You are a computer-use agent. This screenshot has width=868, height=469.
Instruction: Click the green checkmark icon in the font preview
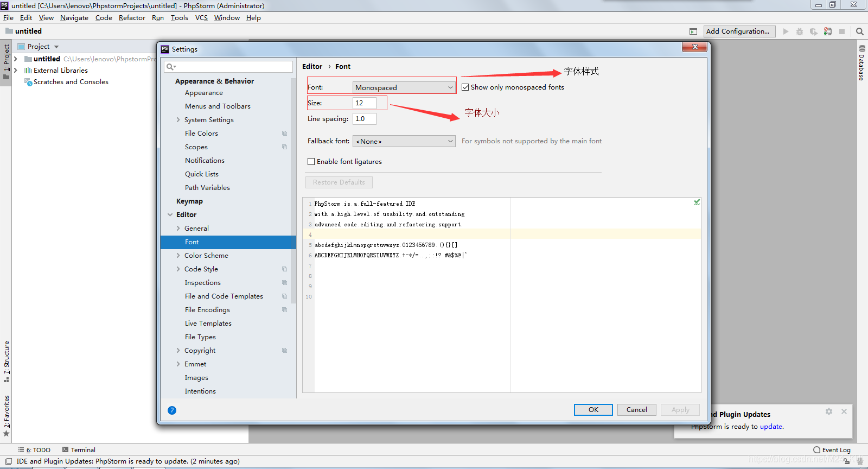[x=697, y=202]
